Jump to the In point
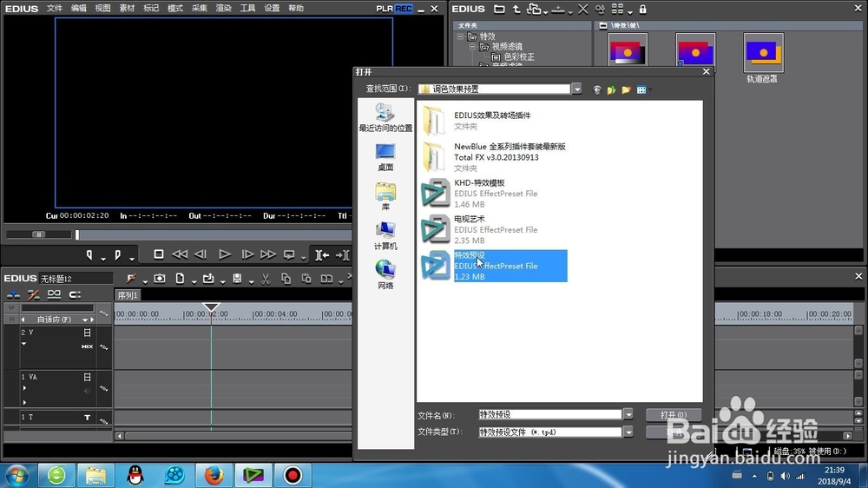This screenshot has width=868, height=488. tap(322, 254)
